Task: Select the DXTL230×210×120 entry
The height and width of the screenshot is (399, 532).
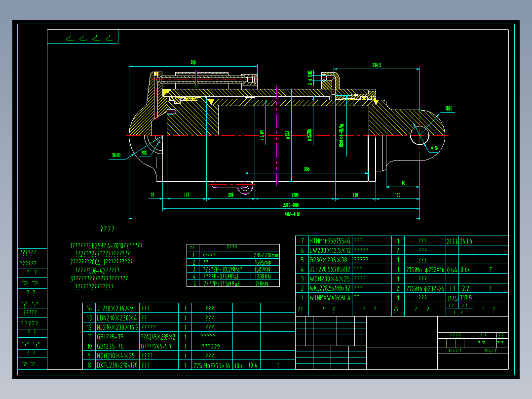Action: [x=117, y=365]
